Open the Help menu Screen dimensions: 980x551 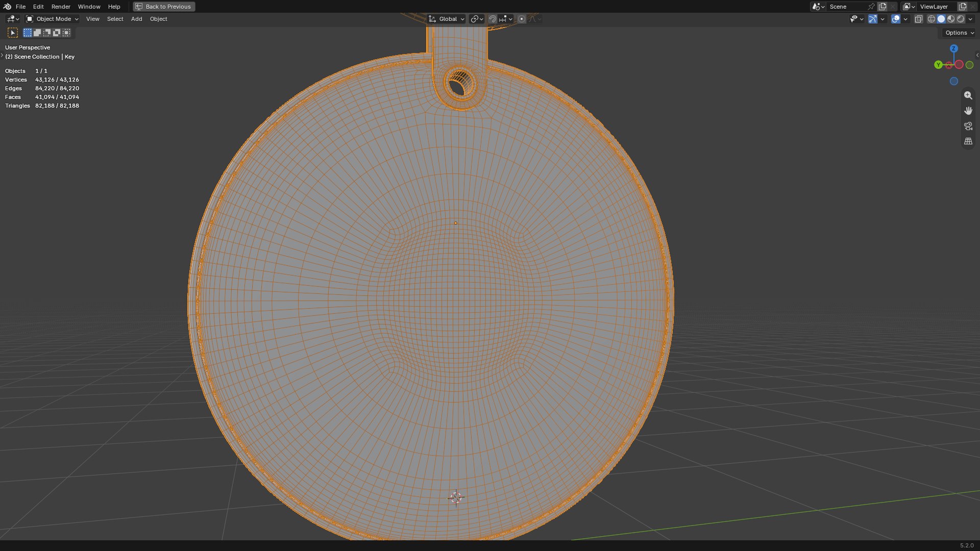(x=114, y=7)
